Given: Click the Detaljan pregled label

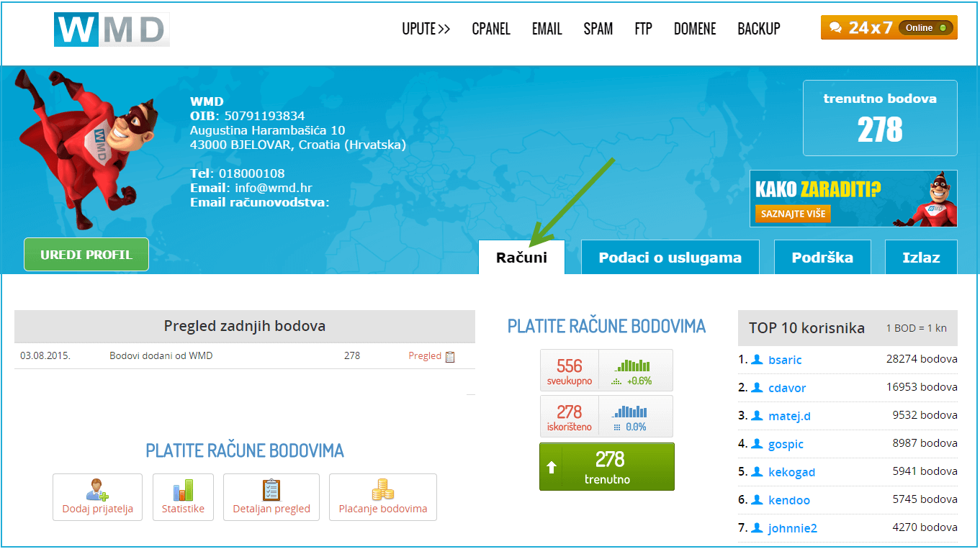Looking at the screenshot, I should [x=271, y=509].
